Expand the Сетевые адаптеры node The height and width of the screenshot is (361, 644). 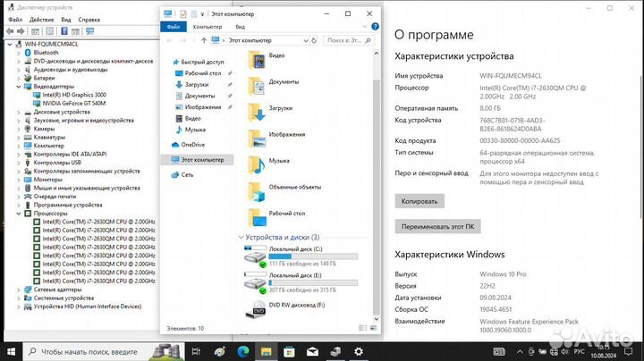pos(19,290)
